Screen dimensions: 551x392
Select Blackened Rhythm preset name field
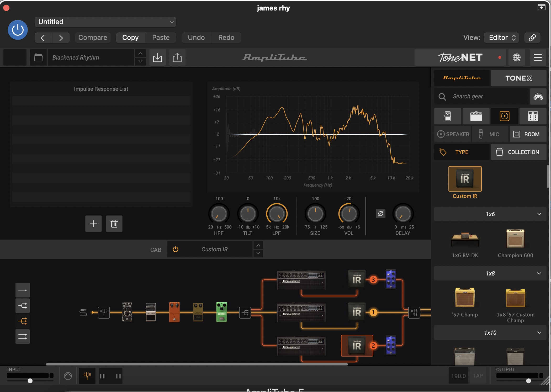(x=91, y=57)
